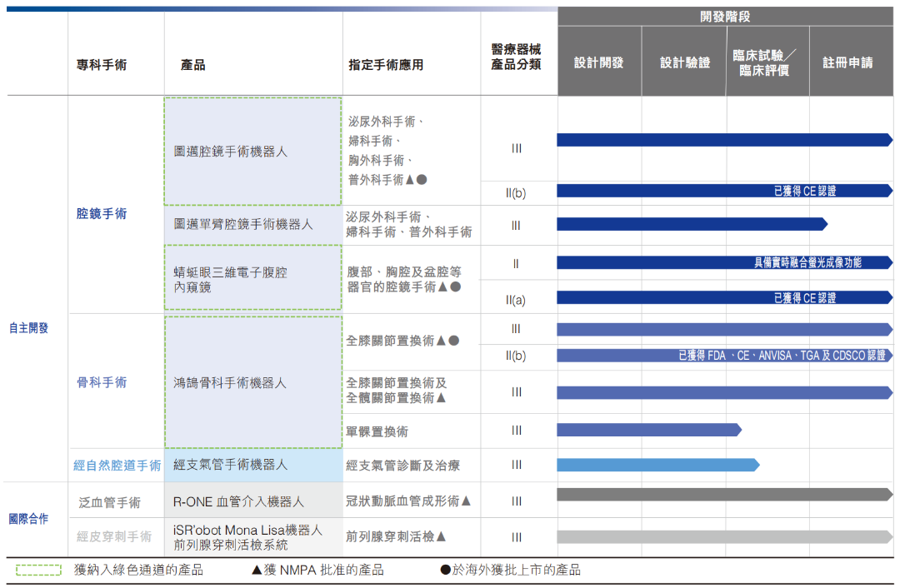Click the circle symbol after 器官的腔鏡手術
This screenshot has width=900, height=588.
coord(455,287)
